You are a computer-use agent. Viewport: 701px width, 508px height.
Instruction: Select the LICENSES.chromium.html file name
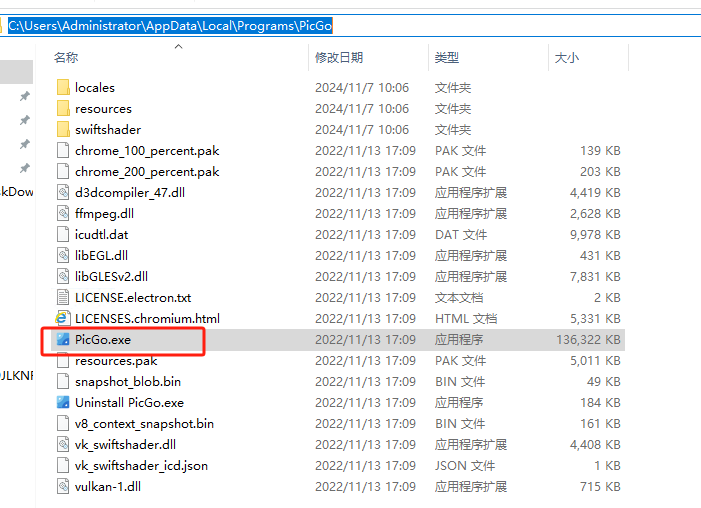coord(147,319)
